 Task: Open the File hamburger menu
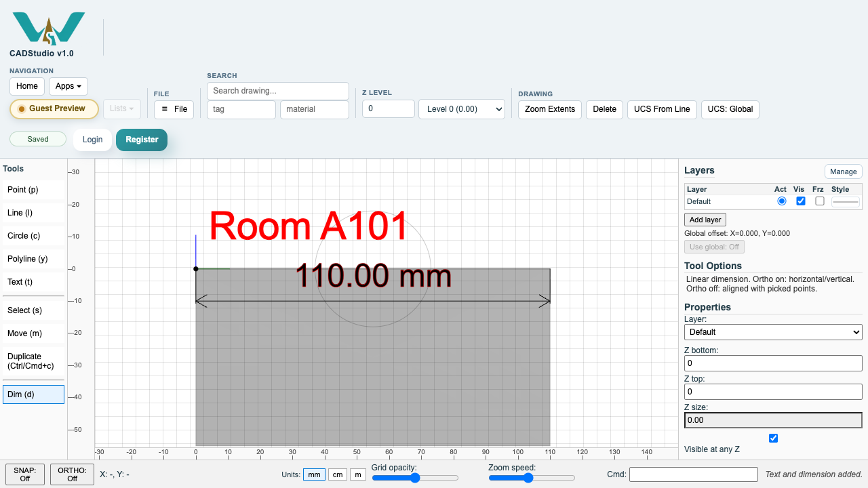(x=174, y=109)
